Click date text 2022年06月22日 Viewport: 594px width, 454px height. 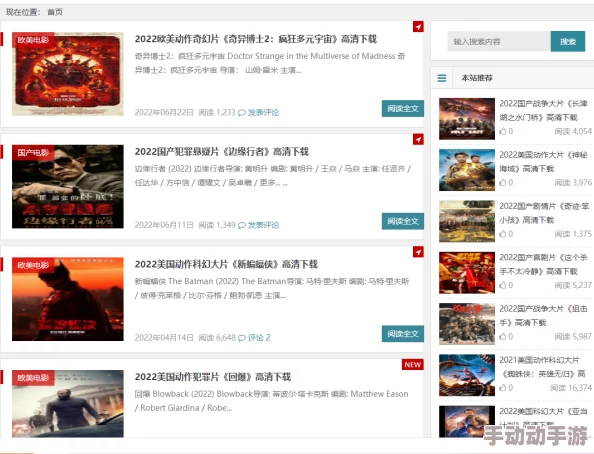tap(164, 113)
